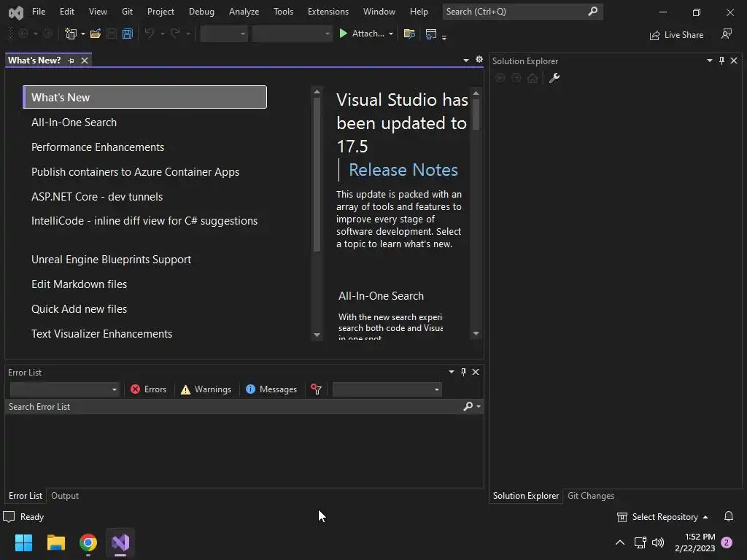Image resolution: width=747 pixels, height=560 pixels.
Task: Open the Error List scope combo box
Action: [64, 389]
